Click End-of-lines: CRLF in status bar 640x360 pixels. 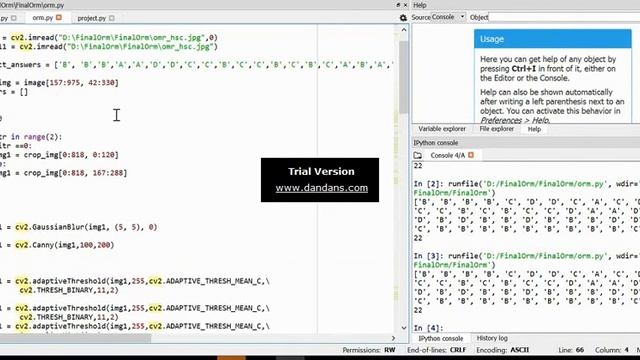(x=436, y=350)
